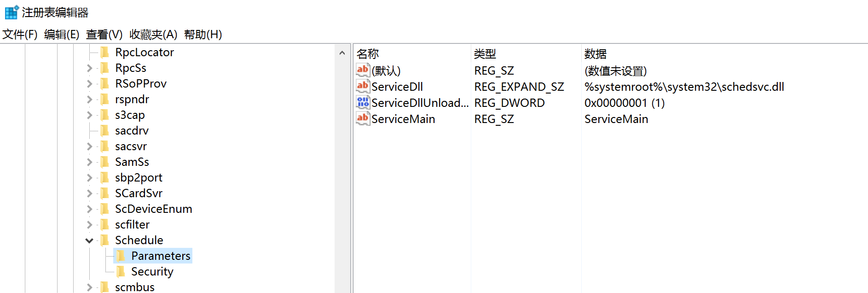Open the 收藏夹(A) menu

pyautogui.click(x=153, y=35)
